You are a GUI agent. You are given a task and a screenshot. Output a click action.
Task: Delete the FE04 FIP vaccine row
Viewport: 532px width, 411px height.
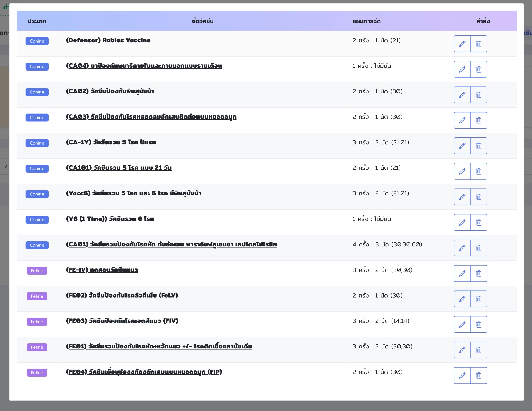(479, 375)
